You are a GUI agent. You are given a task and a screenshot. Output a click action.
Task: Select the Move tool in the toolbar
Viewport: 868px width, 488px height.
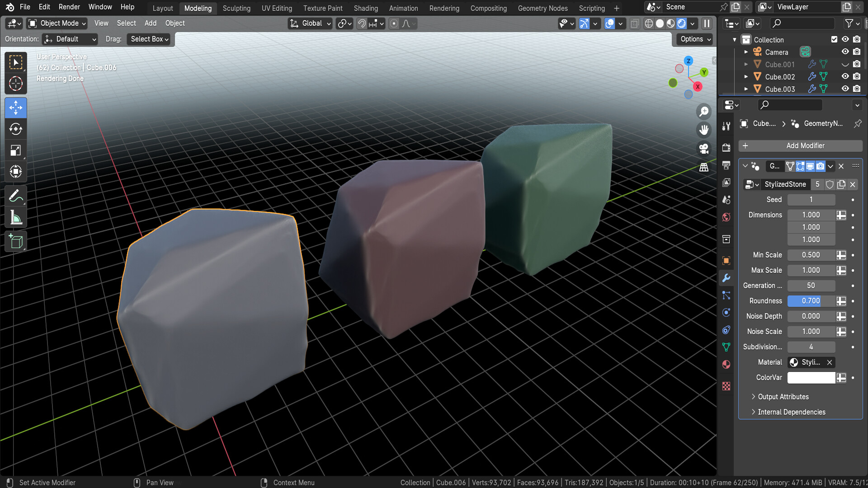coord(16,108)
